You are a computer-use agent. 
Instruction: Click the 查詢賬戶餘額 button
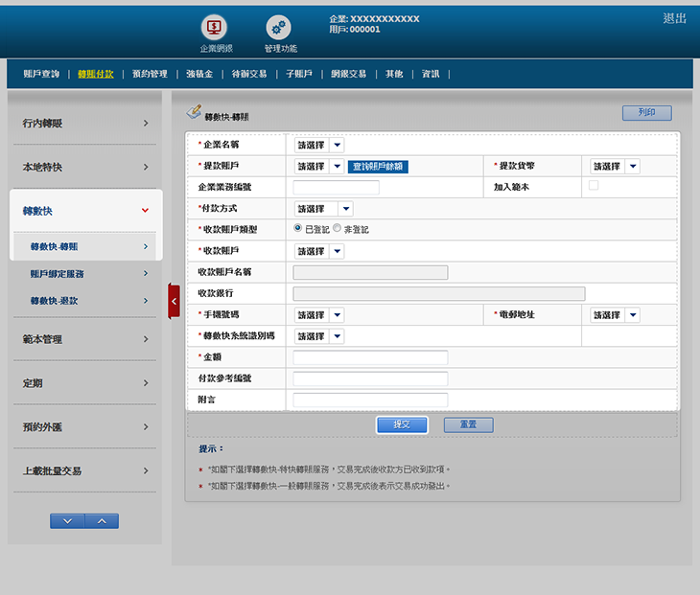coord(378,166)
